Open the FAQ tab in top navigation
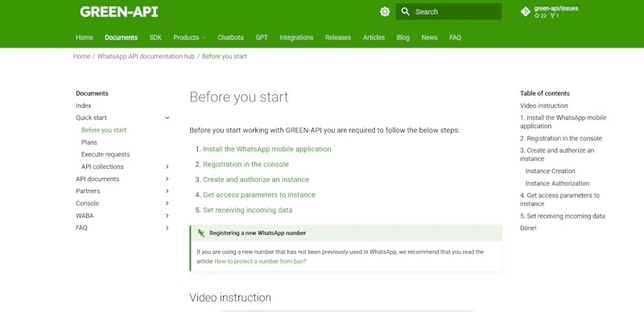644x312 pixels. pyautogui.click(x=455, y=37)
